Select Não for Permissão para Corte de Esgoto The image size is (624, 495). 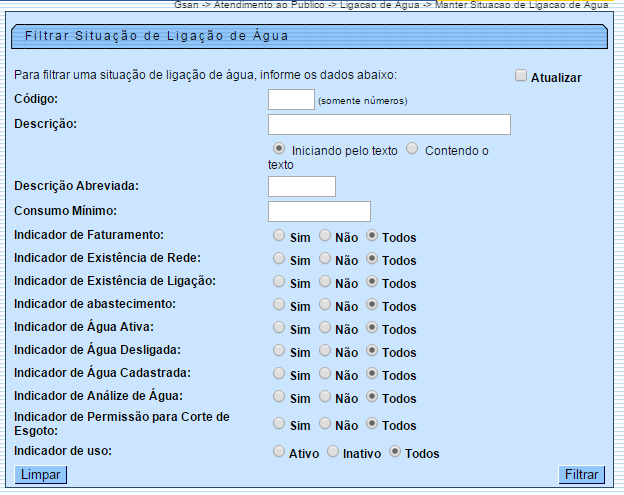[x=325, y=424]
